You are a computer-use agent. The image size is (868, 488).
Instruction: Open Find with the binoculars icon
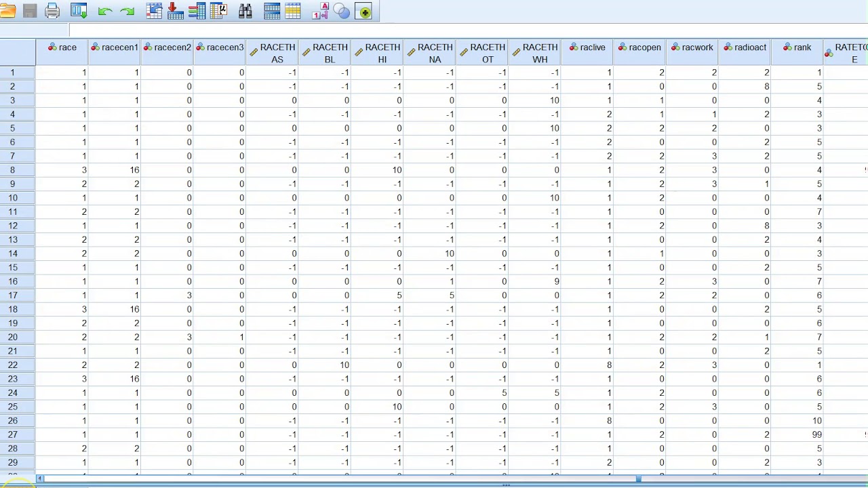245,11
